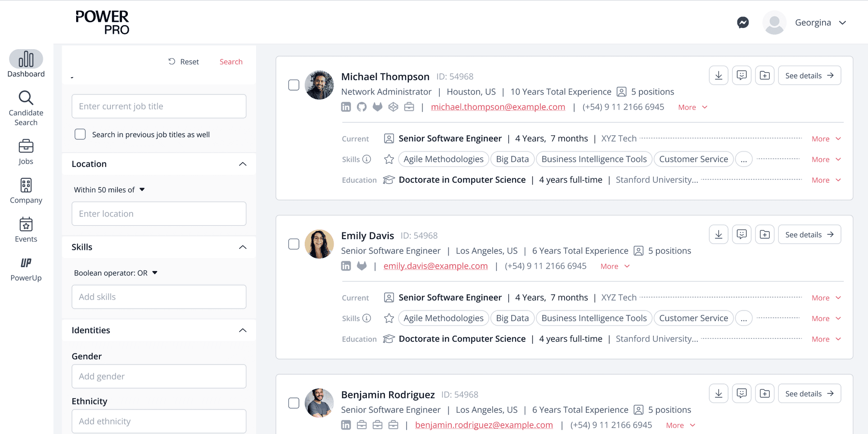Focus the Enter current job title field

click(159, 106)
